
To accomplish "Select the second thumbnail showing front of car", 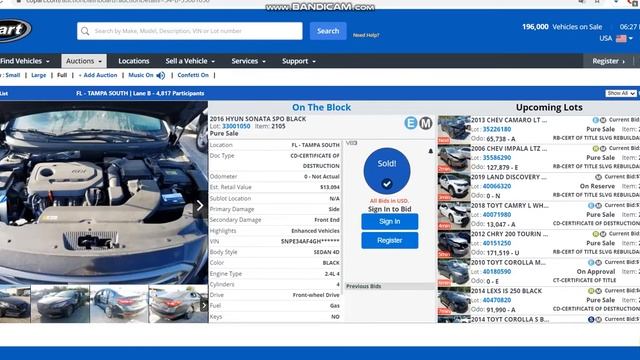I will click(60, 304).
